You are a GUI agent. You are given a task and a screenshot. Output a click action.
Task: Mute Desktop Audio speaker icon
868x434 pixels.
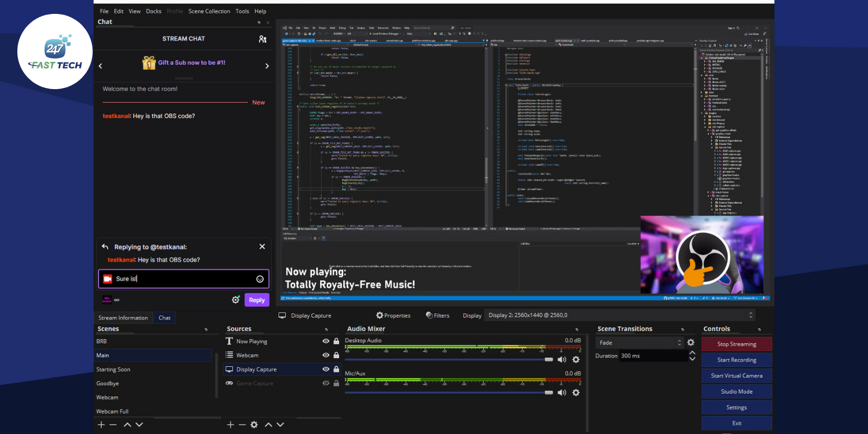(562, 359)
